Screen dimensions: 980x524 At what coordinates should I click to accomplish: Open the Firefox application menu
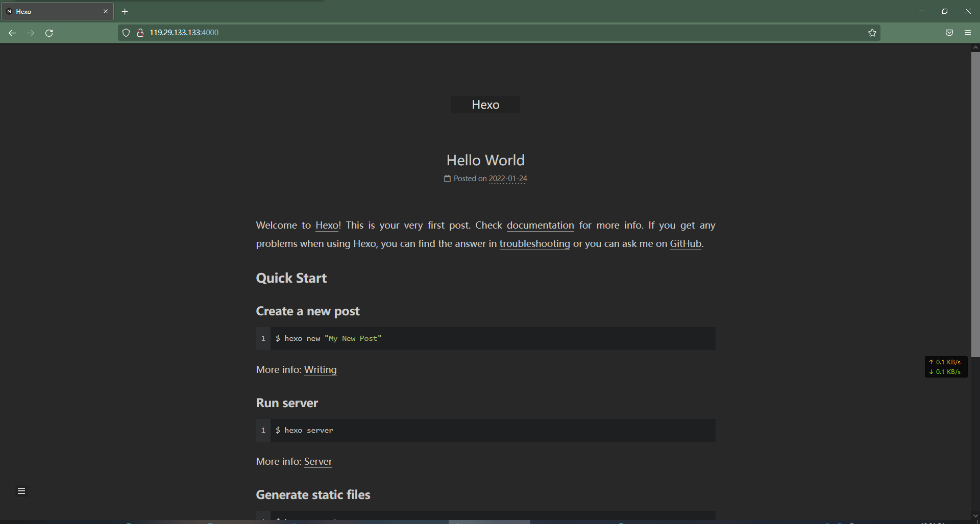tap(968, 33)
